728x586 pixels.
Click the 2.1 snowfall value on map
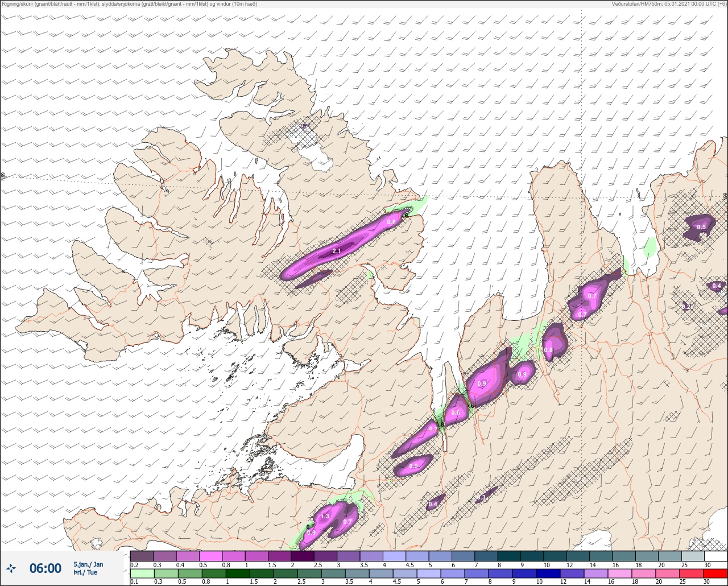336,251
